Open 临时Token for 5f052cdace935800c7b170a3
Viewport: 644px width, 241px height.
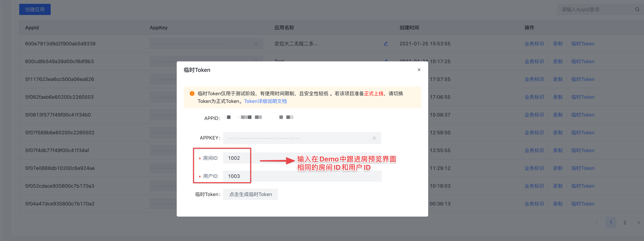tap(583, 186)
